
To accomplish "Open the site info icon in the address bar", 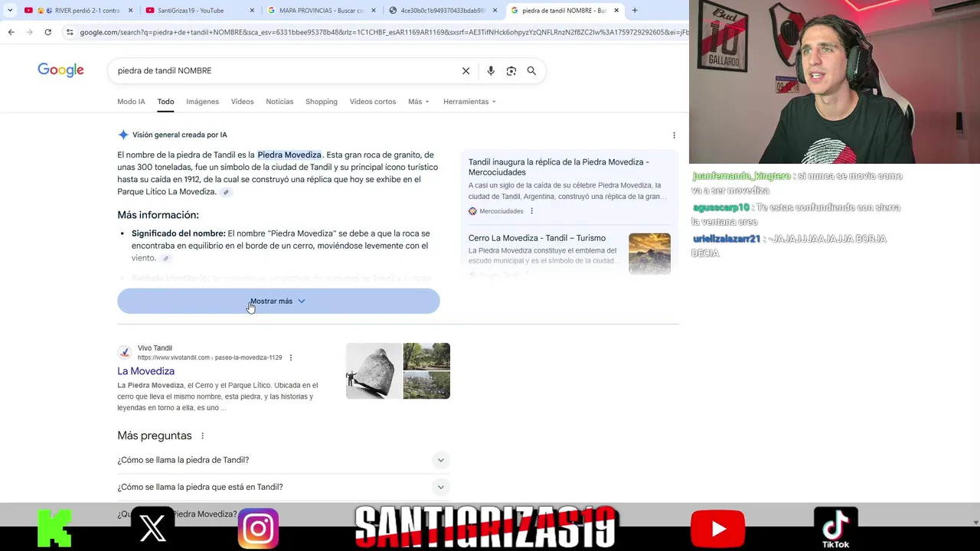I will (x=70, y=32).
